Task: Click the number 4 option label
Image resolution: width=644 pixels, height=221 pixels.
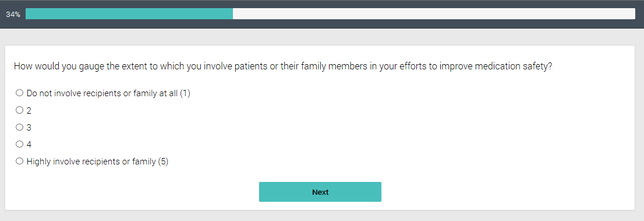Action: pos(29,145)
